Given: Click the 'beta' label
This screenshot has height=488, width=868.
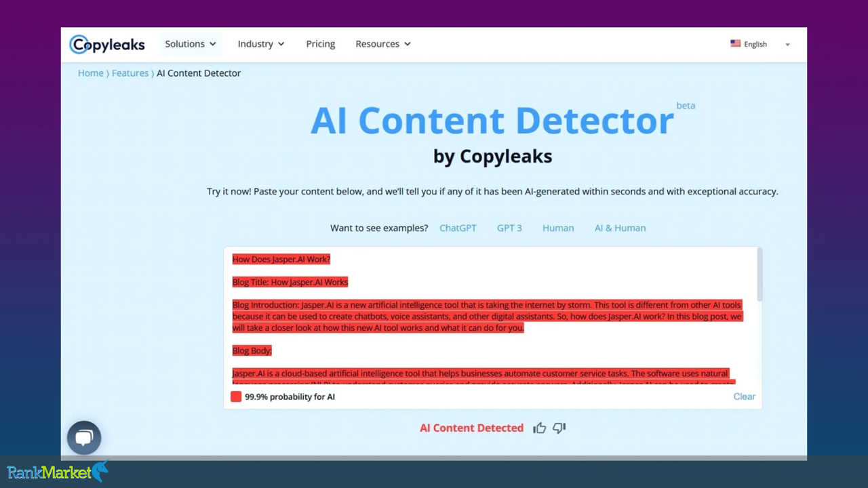Looking at the screenshot, I should point(686,106).
